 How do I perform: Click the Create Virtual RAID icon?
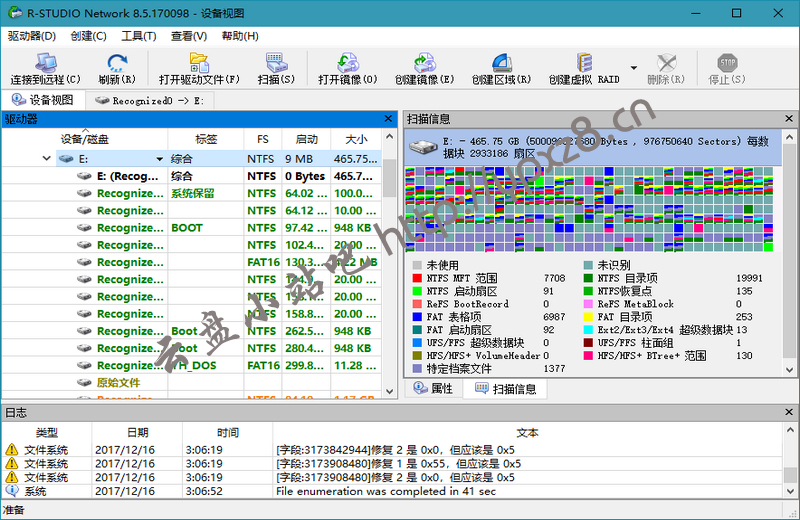tap(584, 68)
